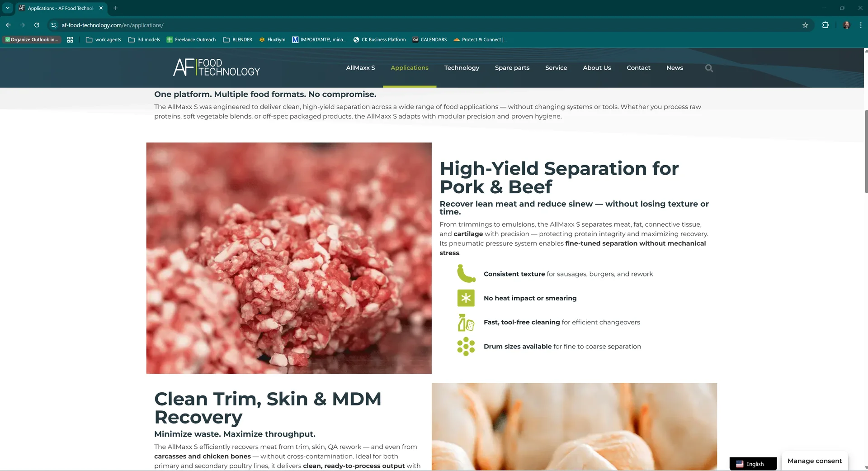The height and width of the screenshot is (471, 868).
Task: Open the Protect & Connect bookmark
Action: click(480, 40)
